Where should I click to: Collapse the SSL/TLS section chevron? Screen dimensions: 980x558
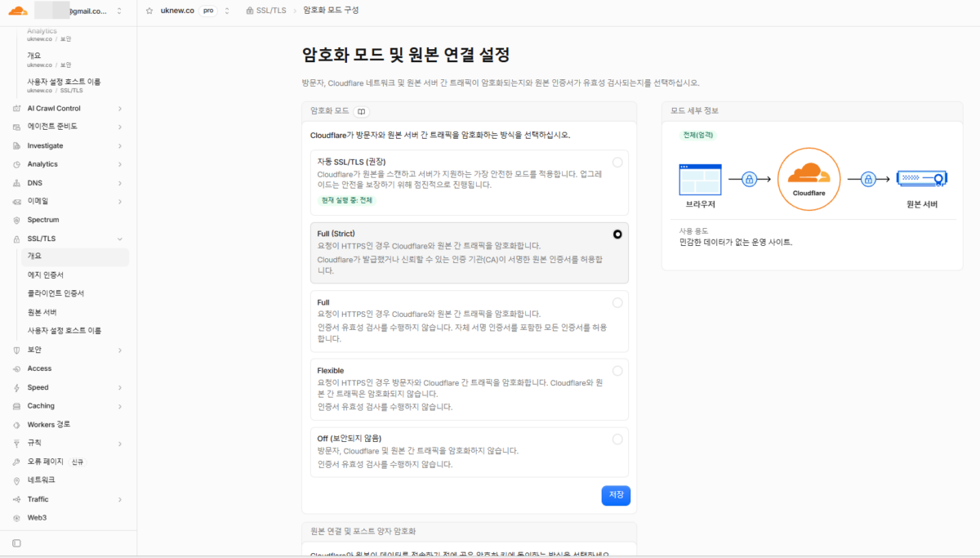pos(120,239)
